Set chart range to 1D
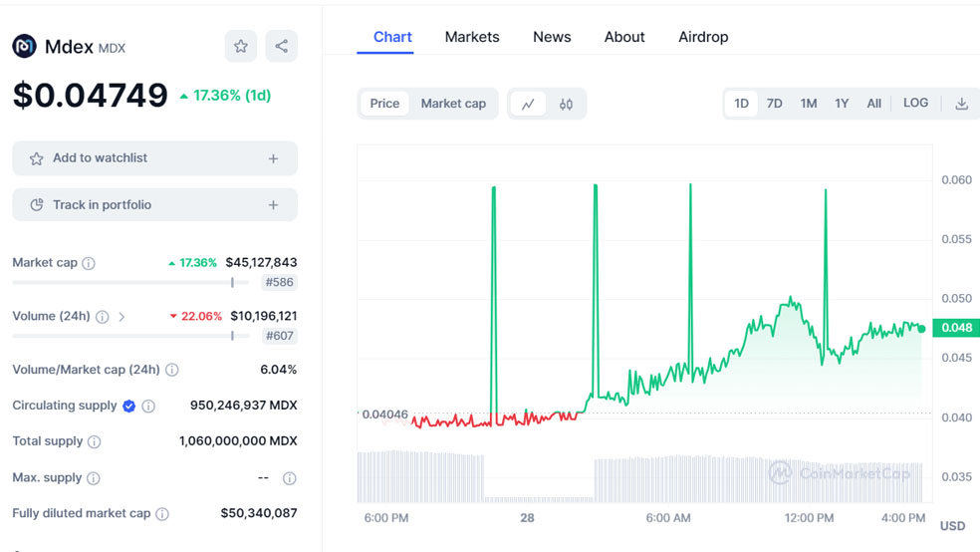The width and height of the screenshot is (980, 552). click(x=741, y=104)
